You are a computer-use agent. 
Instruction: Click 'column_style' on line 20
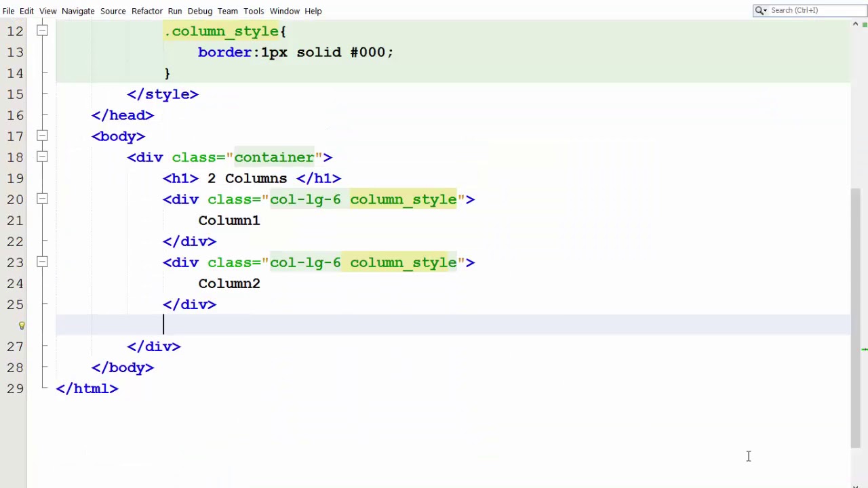click(403, 199)
